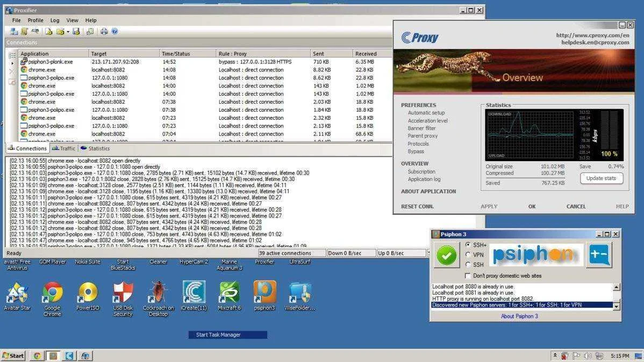Click the Psiphon green checkmark connect icon
Image resolution: width=644 pixels, height=362 pixels.
tap(446, 255)
